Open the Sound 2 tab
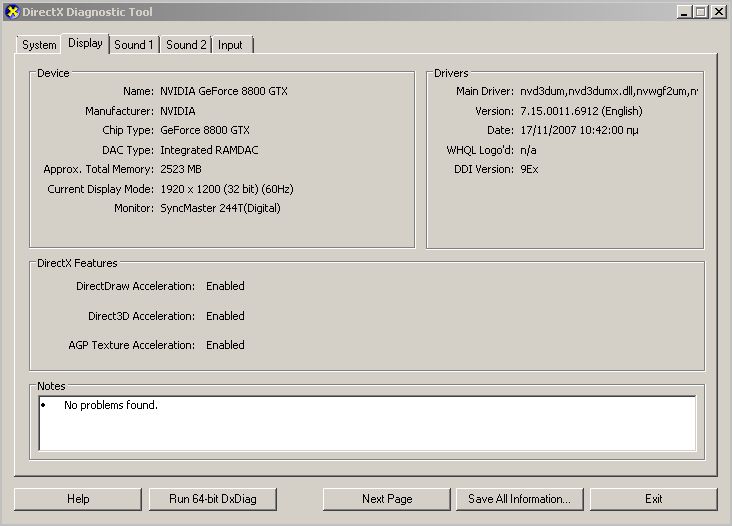 [x=186, y=45]
